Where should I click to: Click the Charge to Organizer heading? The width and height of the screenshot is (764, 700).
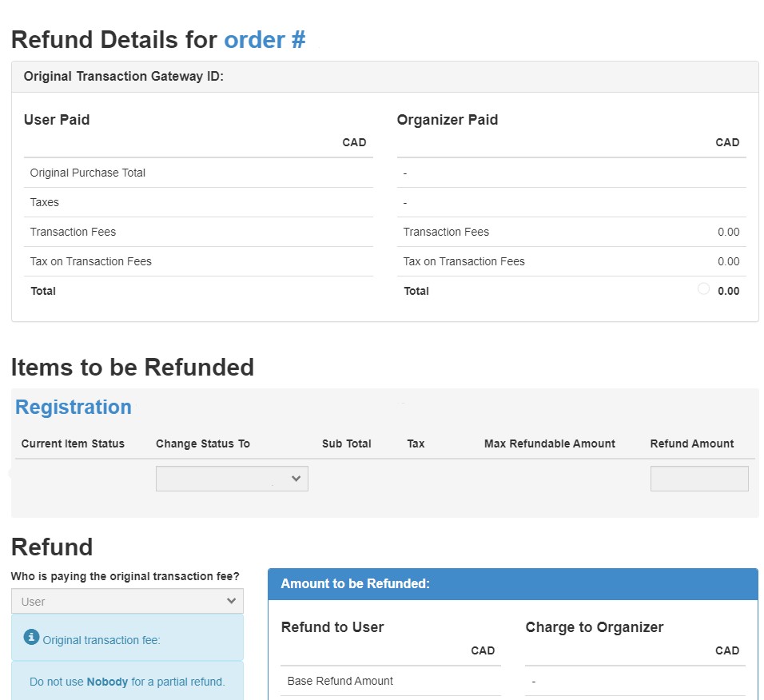(595, 627)
